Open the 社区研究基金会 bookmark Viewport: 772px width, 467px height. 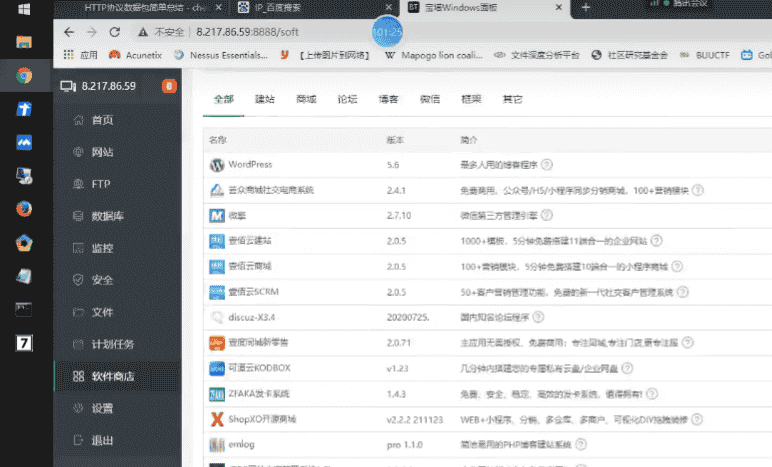point(630,55)
